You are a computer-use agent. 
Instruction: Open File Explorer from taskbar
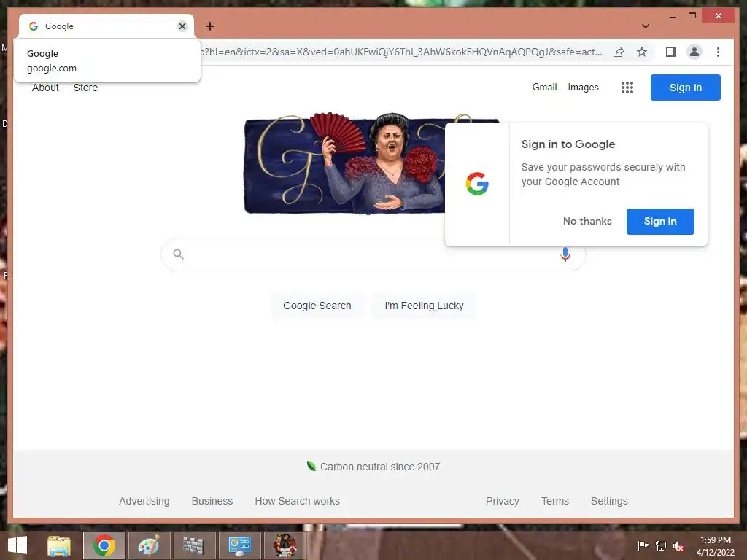[59, 545]
